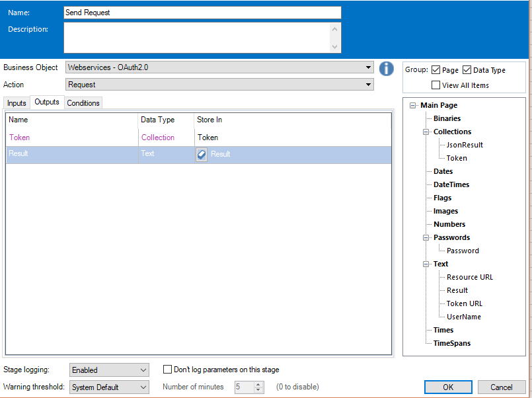The image size is (532, 398).
Task: Select the Dates tree item
Action: coord(443,171)
